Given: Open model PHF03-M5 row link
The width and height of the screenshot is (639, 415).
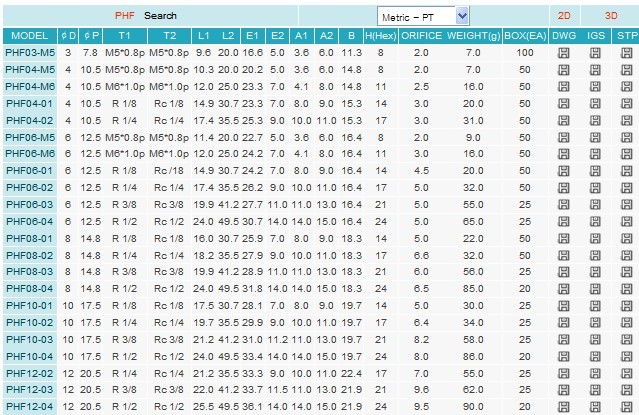Looking at the screenshot, I should (29, 52).
